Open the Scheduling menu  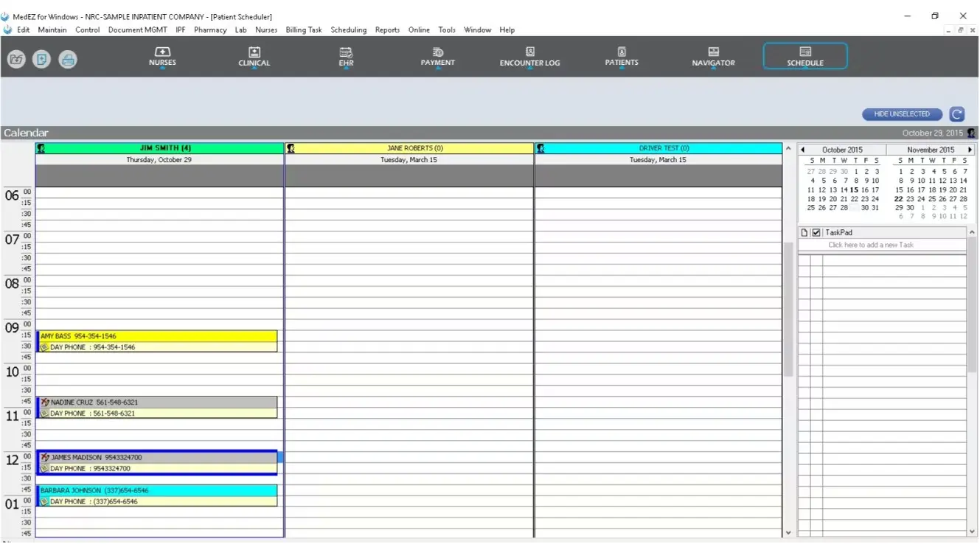[348, 29]
